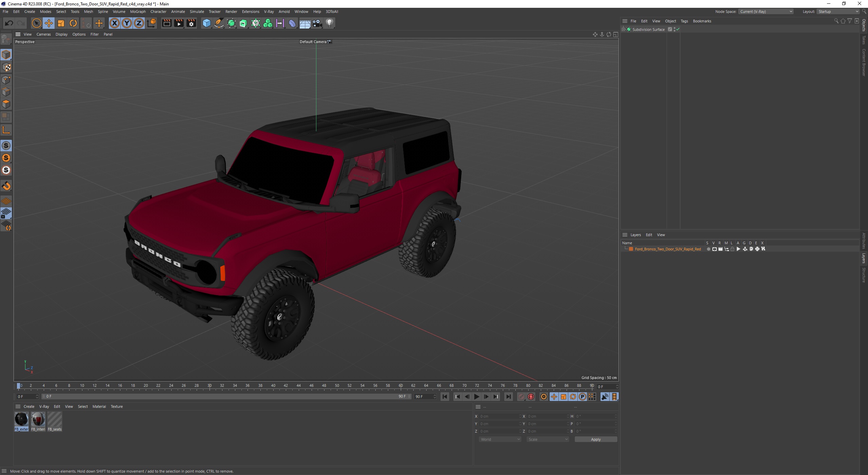Open viewport hamburger menu beside View

[18, 34]
